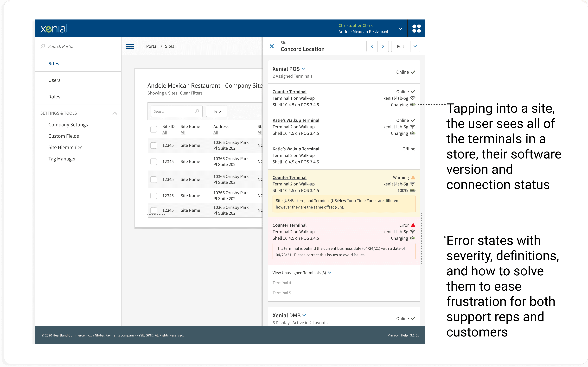Click the Search Portal magnifier icon
588x367 pixels.
click(x=43, y=46)
